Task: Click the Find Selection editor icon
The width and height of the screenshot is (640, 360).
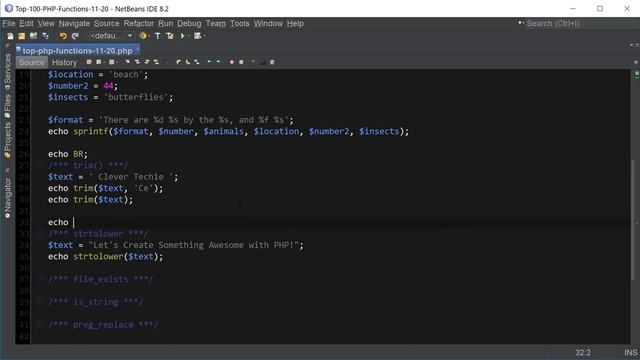Action: (x=127, y=62)
